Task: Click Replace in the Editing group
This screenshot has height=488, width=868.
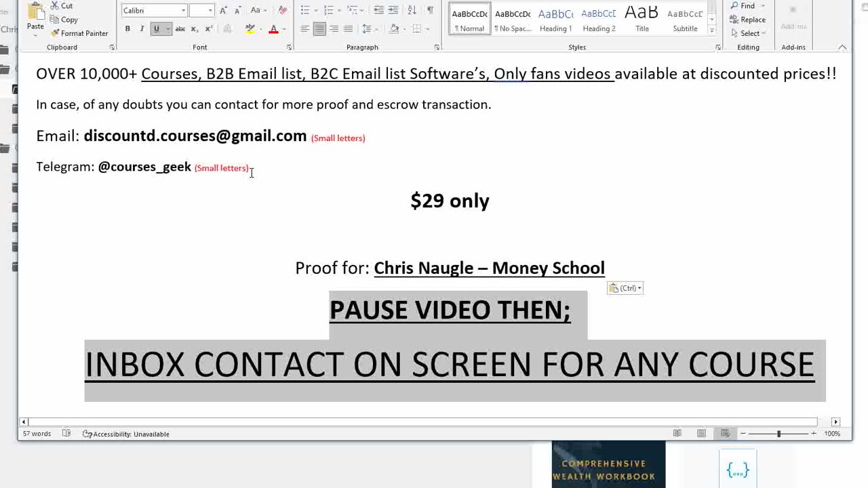Action: pyautogui.click(x=748, y=20)
